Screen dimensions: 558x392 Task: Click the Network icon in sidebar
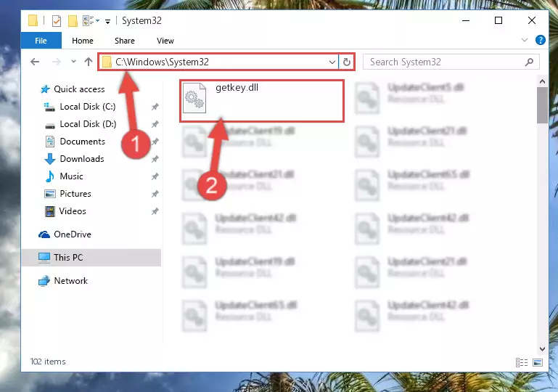(44, 281)
